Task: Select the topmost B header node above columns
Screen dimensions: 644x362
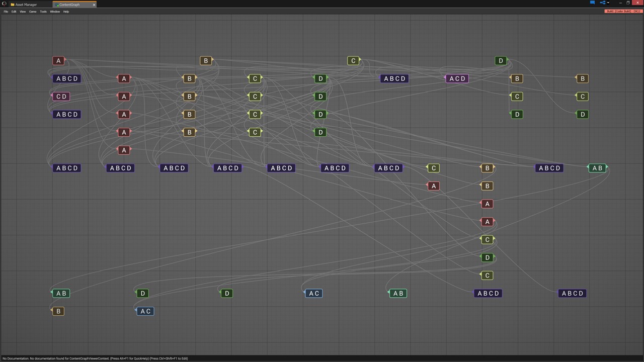Action: [205, 61]
